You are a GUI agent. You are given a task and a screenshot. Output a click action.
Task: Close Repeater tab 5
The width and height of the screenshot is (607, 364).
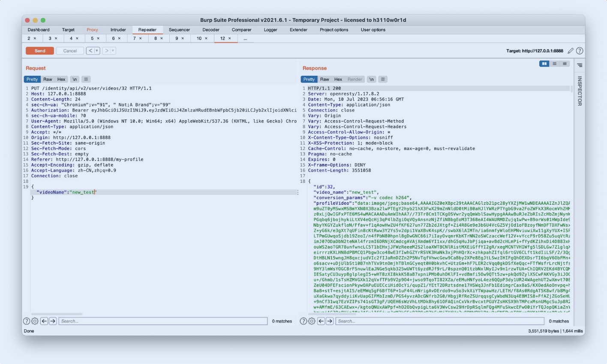pyautogui.click(x=98, y=39)
